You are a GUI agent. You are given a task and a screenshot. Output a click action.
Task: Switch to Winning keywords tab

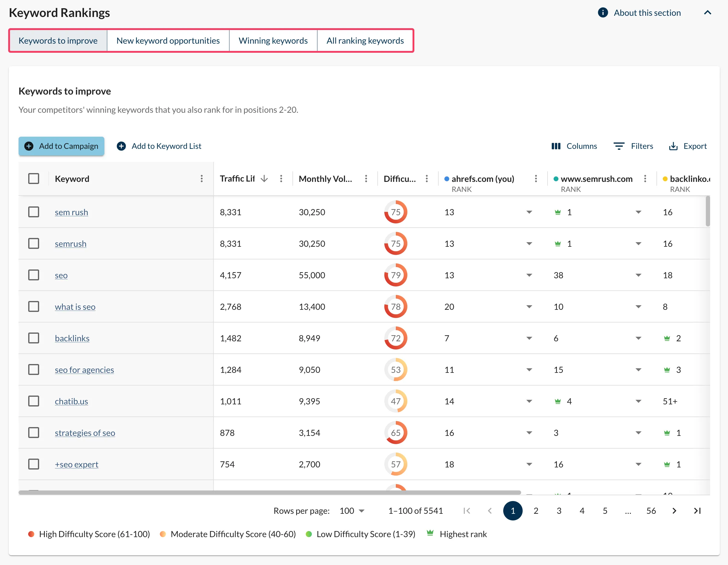tap(273, 41)
